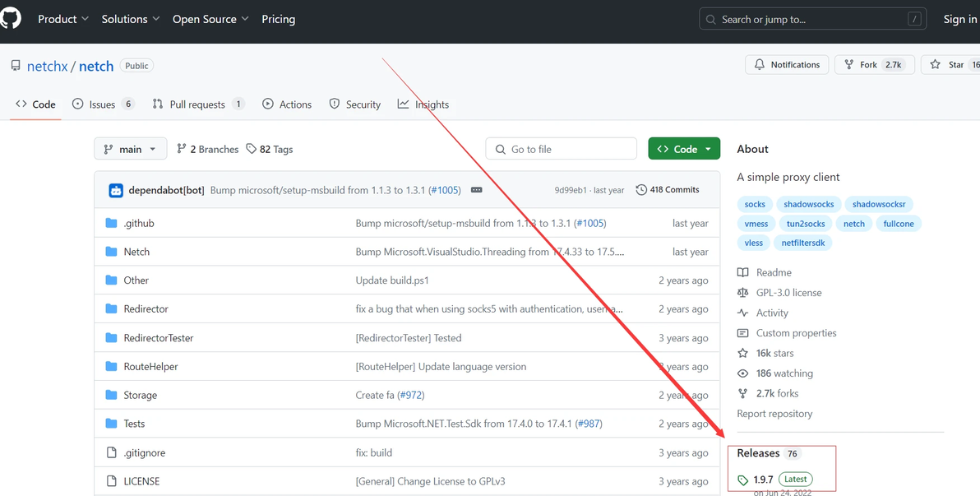Click the Notifications bell button

coord(784,65)
